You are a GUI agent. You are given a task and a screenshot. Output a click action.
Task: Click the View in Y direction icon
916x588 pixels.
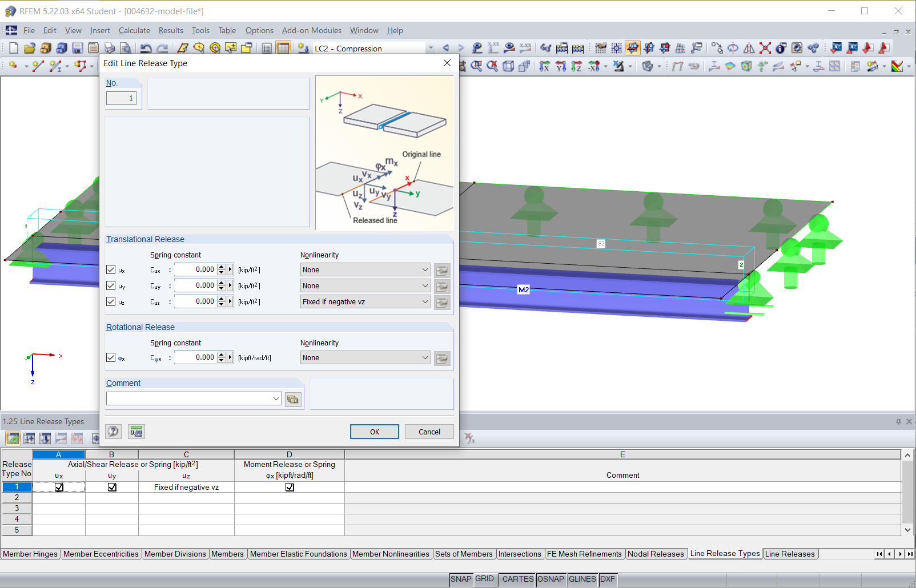pyautogui.click(x=561, y=66)
